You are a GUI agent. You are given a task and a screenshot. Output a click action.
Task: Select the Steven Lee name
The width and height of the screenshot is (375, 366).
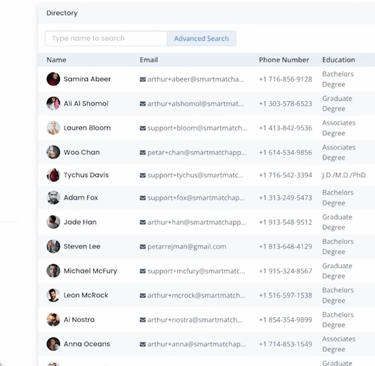coord(82,246)
